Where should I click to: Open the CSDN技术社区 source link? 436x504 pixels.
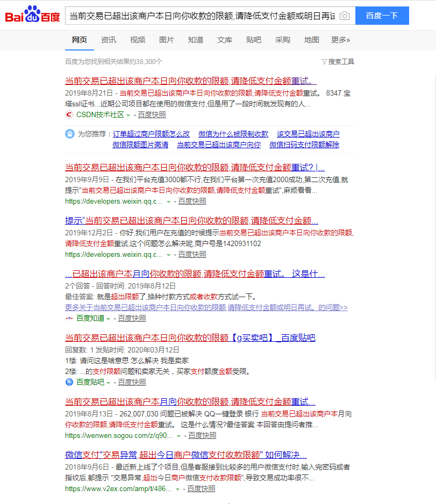pos(100,115)
